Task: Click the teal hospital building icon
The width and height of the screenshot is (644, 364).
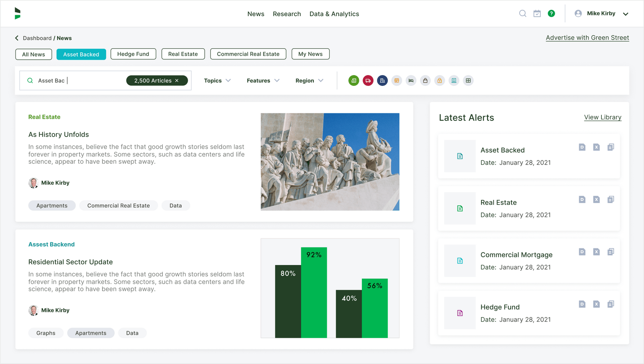Action: point(454,81)
